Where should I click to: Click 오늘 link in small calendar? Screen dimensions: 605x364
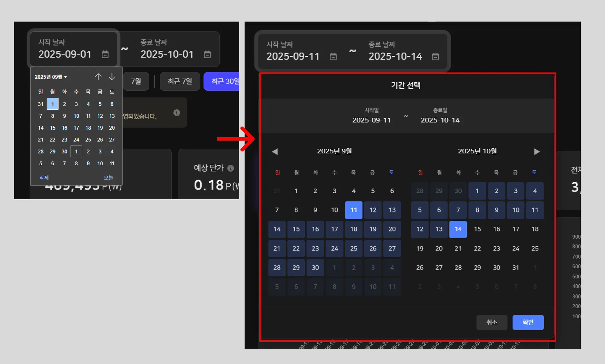(x=108, y=178)
